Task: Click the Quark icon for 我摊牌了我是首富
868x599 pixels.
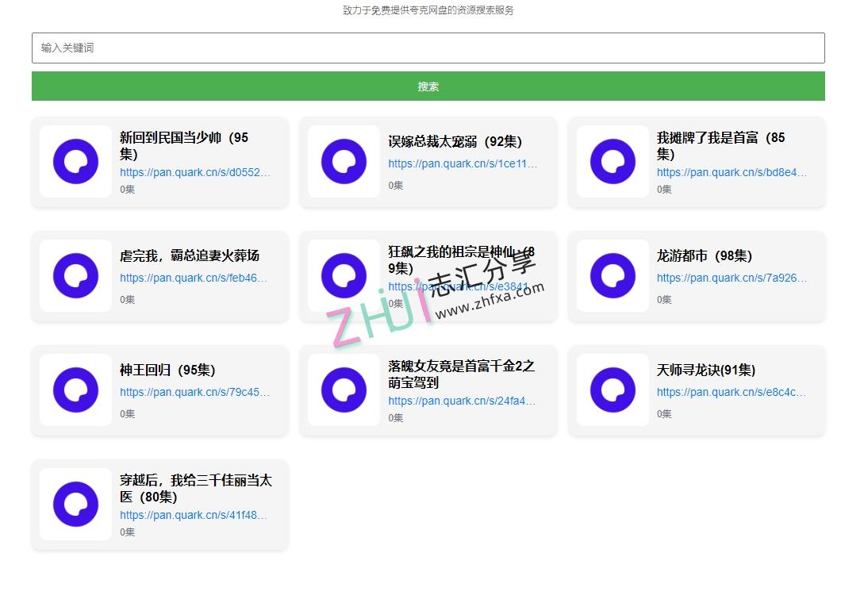Action: coord(612,161)
